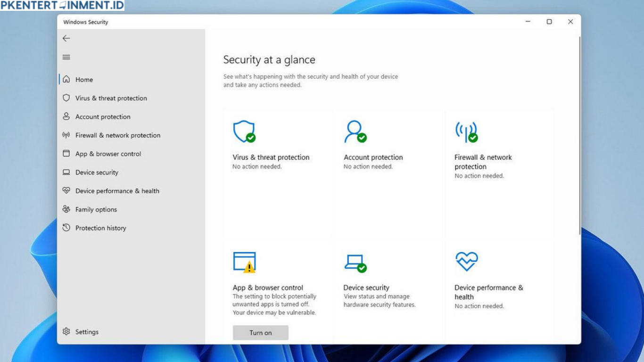Open Device performance & health heart icon

[x=66, y=190]
